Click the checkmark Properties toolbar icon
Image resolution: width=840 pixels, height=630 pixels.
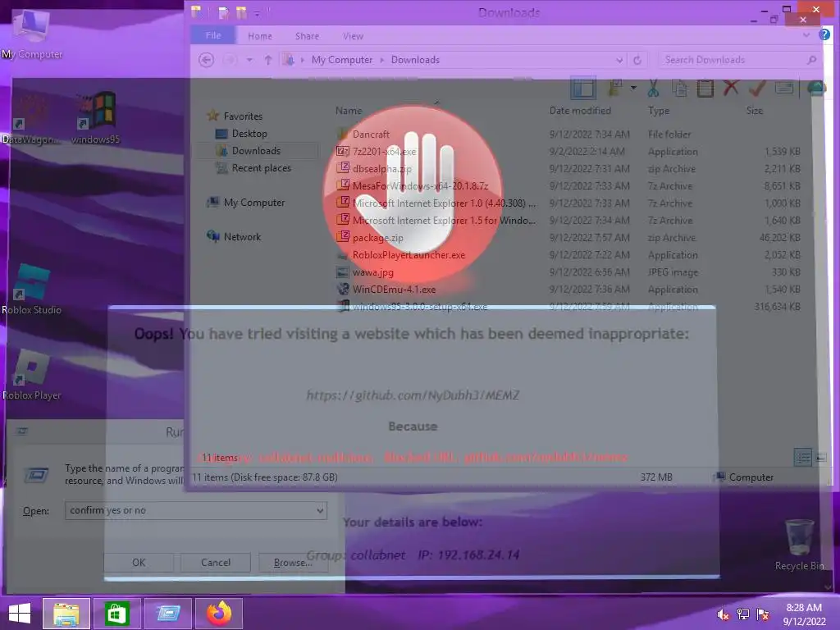pos(757,87)
